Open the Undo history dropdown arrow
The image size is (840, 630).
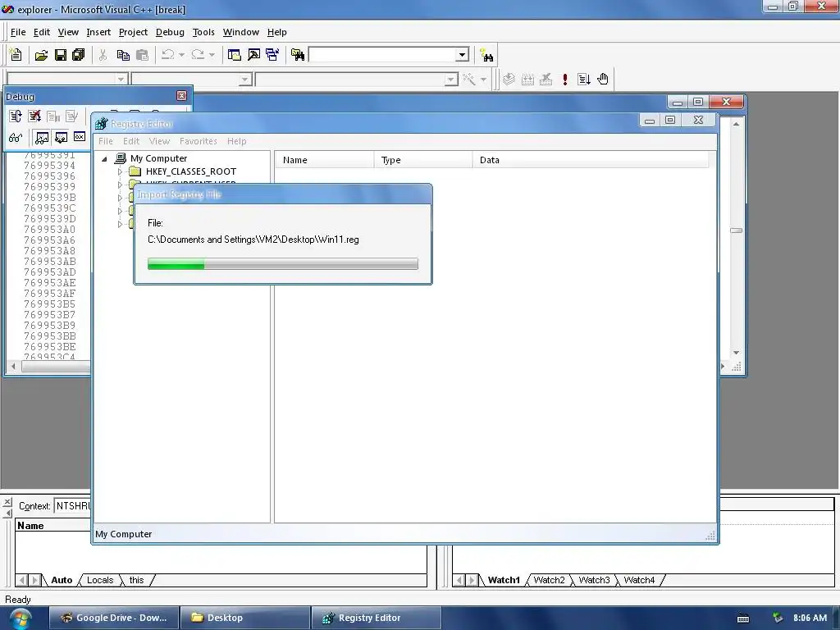tap(181, 55)
